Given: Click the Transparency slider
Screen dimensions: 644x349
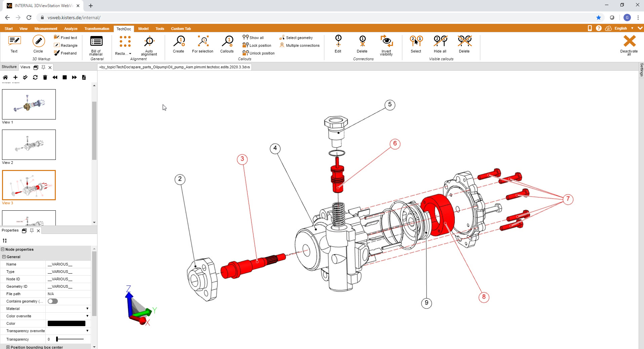Looking at the screenshot, I should pos(70,339).
